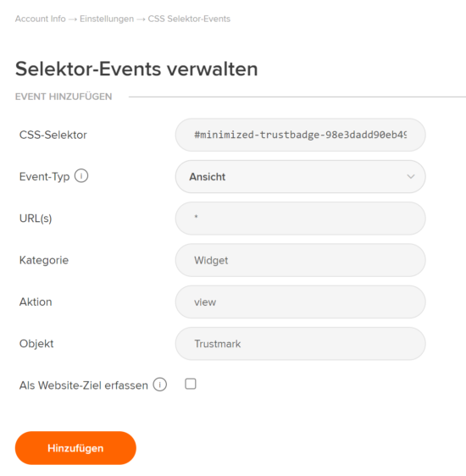Click the Aktion field containing view
Screen dimensions: 466x476
300,302
